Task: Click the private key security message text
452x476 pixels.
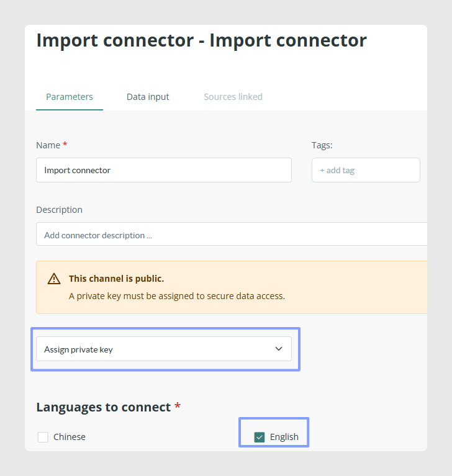Action: [177, 296]
